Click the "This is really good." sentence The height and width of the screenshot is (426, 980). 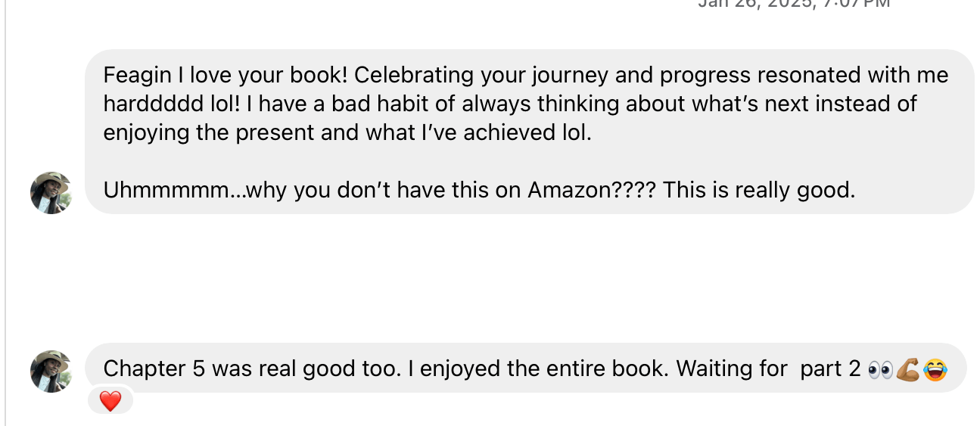[759, 189]
